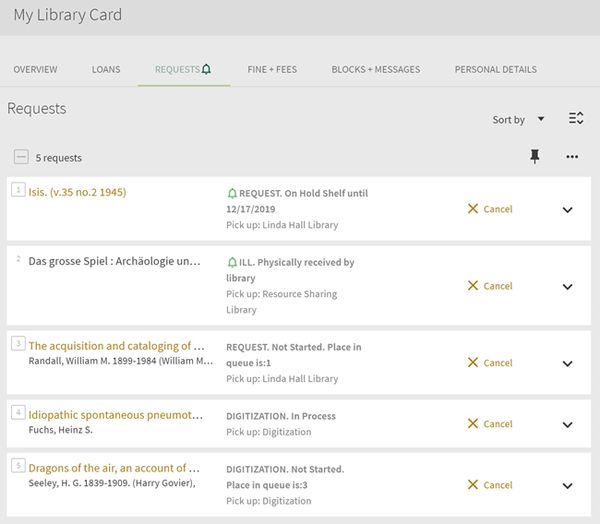Click the X icon for Isis request
This screenshot has width=600, height=524.
coord(472,209)
